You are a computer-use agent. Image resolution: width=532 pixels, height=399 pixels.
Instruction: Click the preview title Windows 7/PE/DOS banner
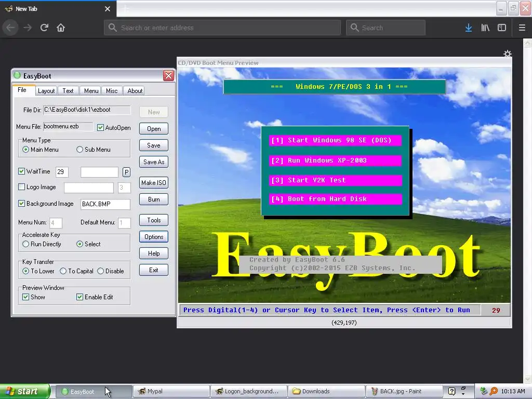click(335, 87)
